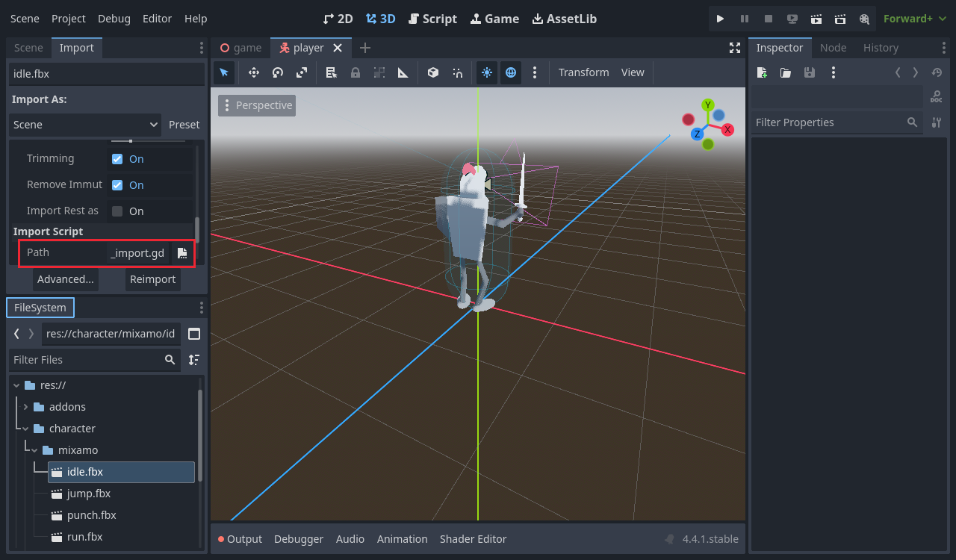Image resolution: width=956 pixels, height=560 pixels.
Task: Create new resource in Inspector
Action: [x=762, y=72]
